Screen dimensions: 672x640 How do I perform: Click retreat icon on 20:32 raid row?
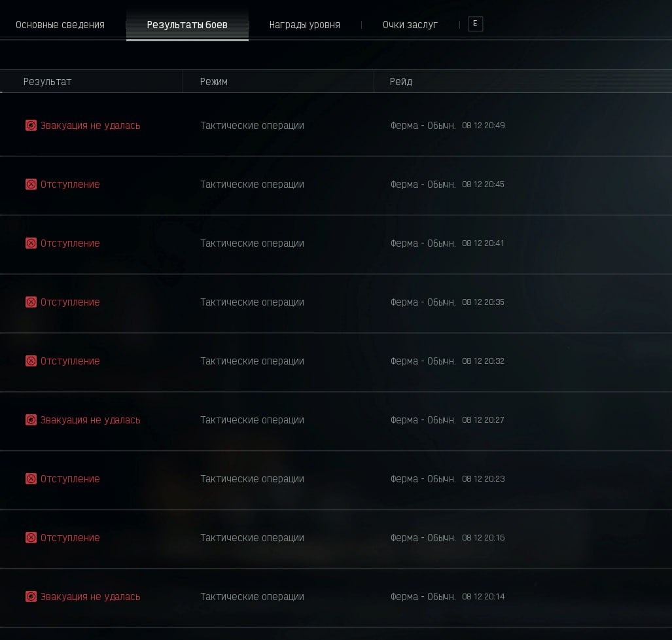[31, 361]
